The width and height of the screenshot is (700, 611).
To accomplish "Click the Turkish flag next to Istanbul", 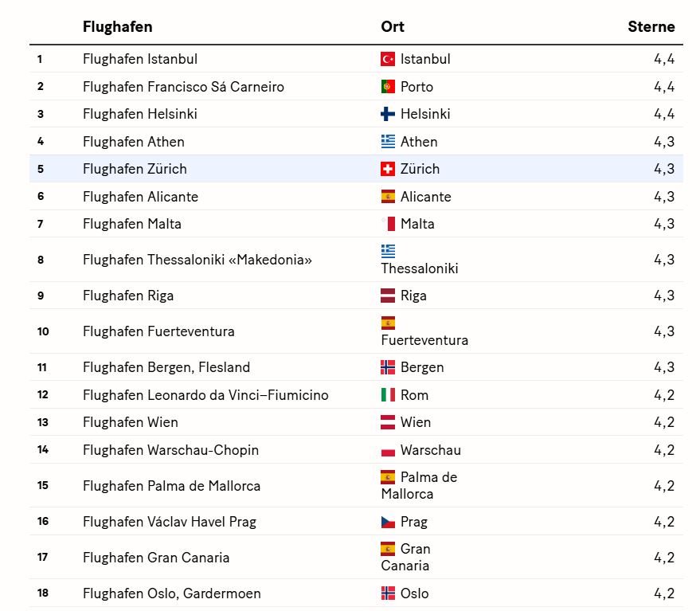I will 388,59.
